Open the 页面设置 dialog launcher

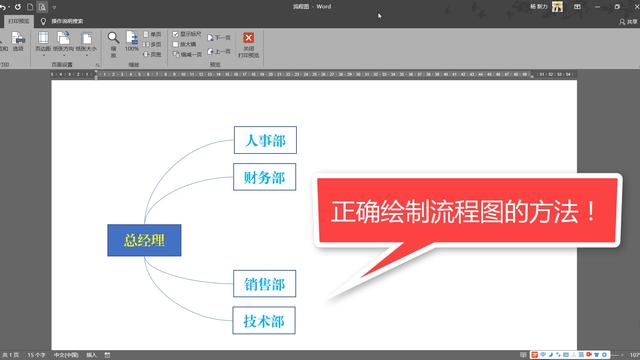click(x=98, y=65)
